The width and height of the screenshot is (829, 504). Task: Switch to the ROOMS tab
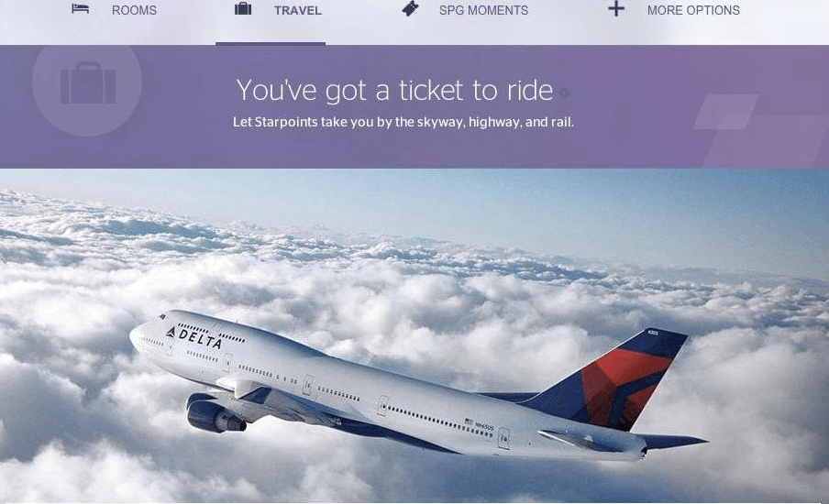[x=134, y=10]
